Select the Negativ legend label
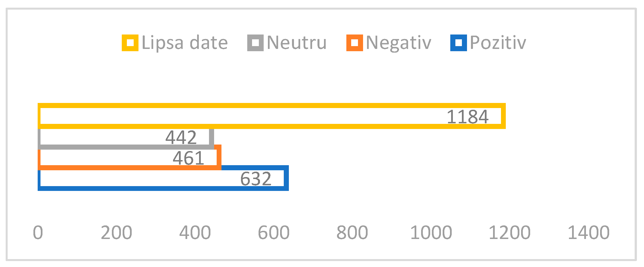The height and width of the screenshot is (267, 644). coord(398,43)
